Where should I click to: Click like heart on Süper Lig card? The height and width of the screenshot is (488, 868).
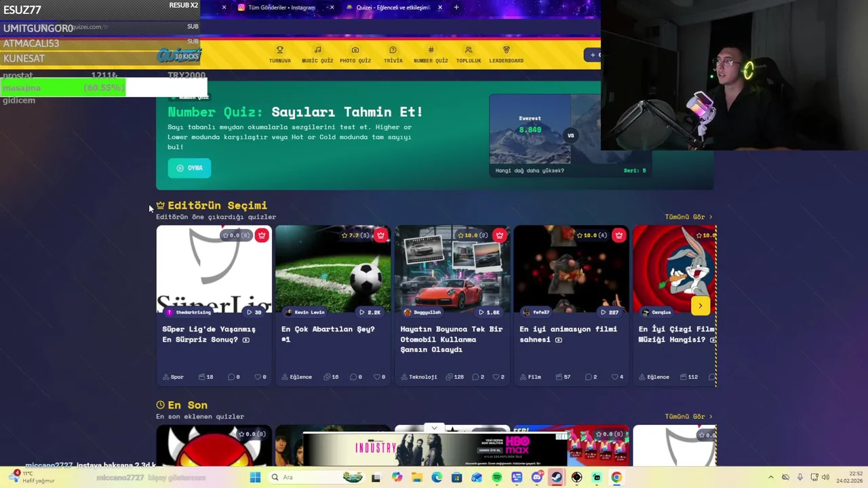tap(258, 377)
